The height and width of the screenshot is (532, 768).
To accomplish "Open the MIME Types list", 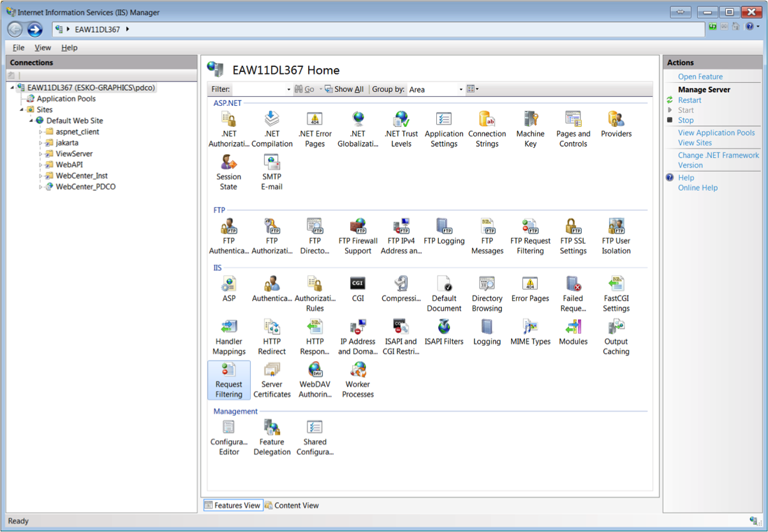I will tap(530, 332).
